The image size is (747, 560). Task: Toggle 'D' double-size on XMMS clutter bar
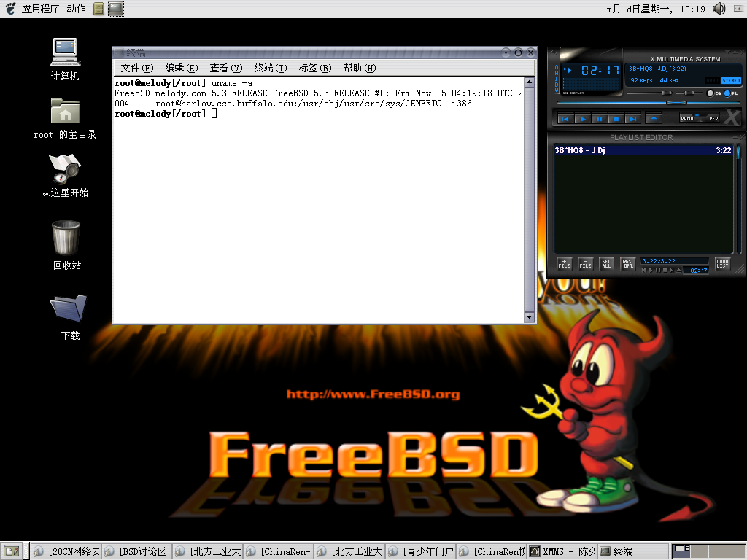click(556, 85)
